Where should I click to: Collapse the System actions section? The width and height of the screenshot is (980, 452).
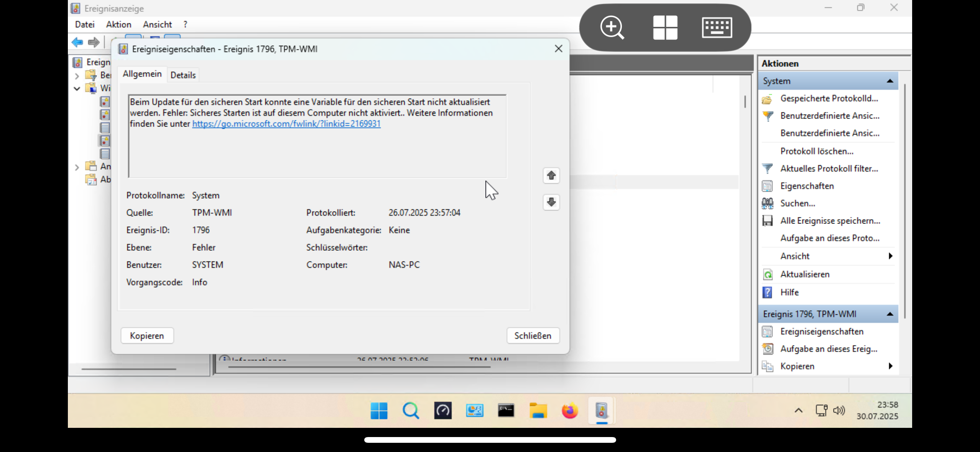[x=890, y=81]
